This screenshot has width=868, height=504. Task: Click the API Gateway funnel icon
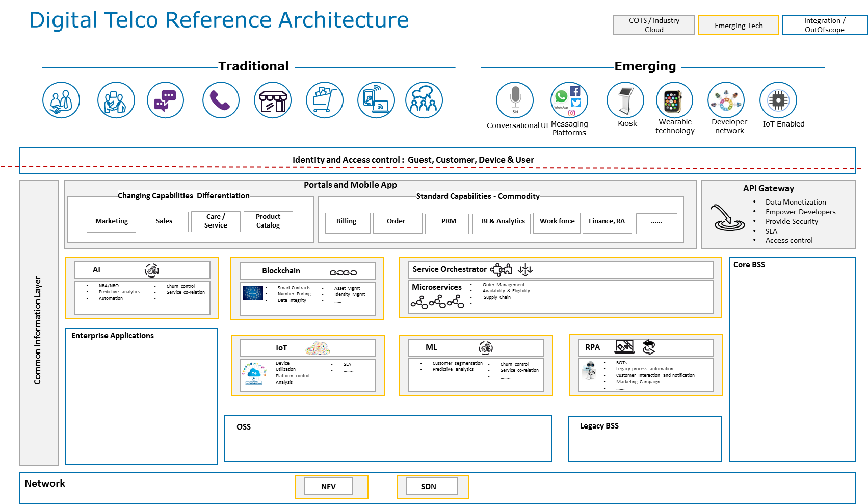click(729, 218)
